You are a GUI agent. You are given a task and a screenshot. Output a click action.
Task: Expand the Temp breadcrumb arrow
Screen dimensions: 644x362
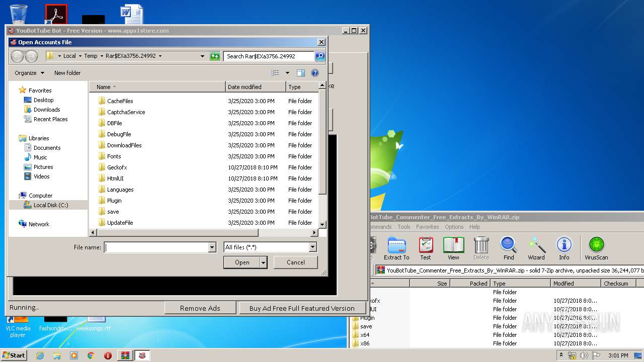(101, 56)
